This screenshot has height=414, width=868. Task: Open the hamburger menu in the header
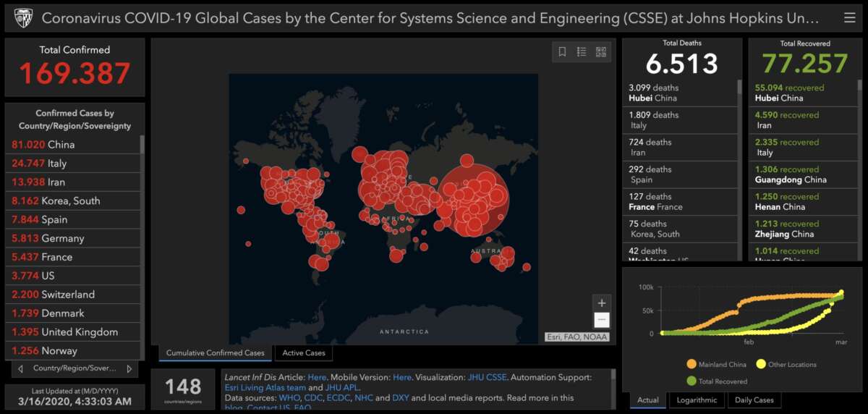point(849,17)
